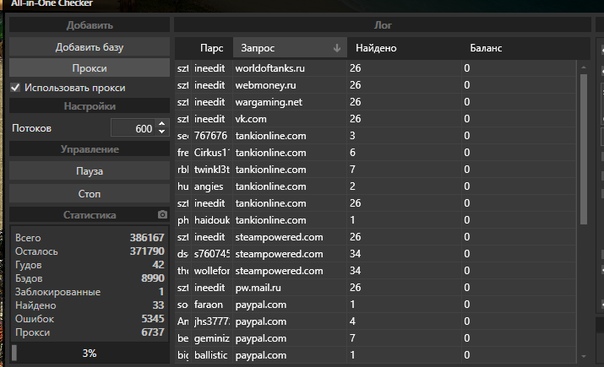Click the Бэдов value 8990
The height and width of the screenshot is (367, 604).
pyautogui.click(x=153, y=278)
